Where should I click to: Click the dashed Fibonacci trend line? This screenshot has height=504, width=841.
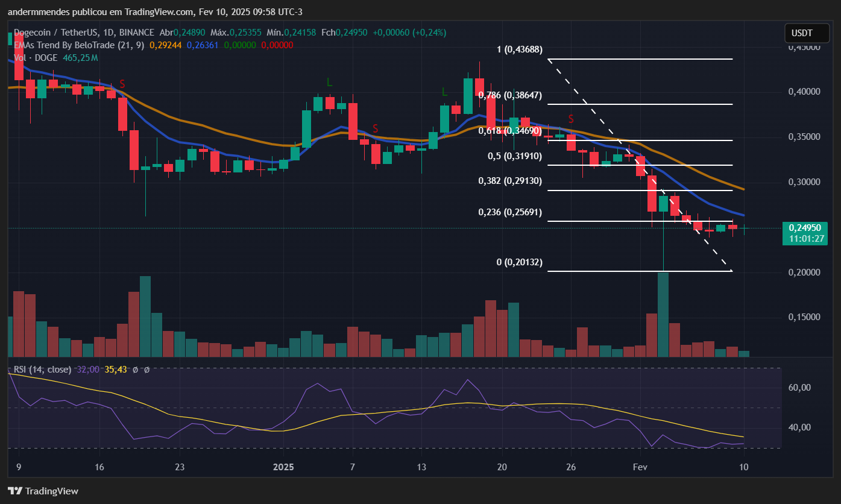pos(639,165)
